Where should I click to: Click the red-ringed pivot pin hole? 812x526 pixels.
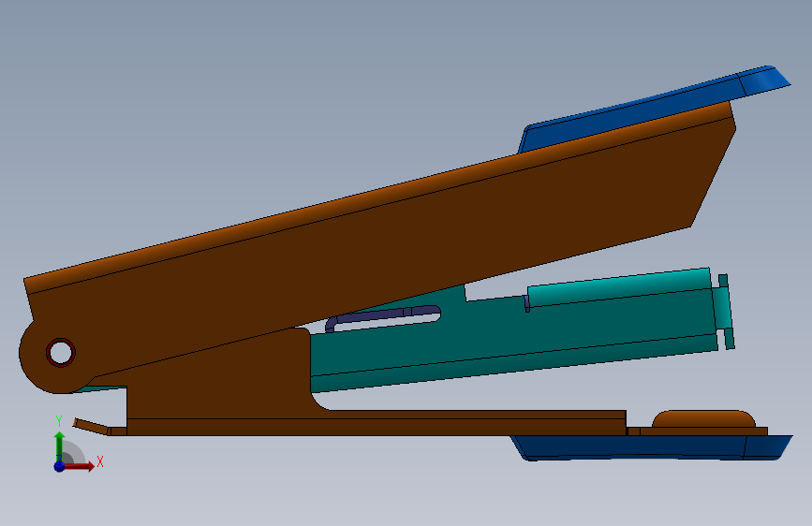coord(61,353)
